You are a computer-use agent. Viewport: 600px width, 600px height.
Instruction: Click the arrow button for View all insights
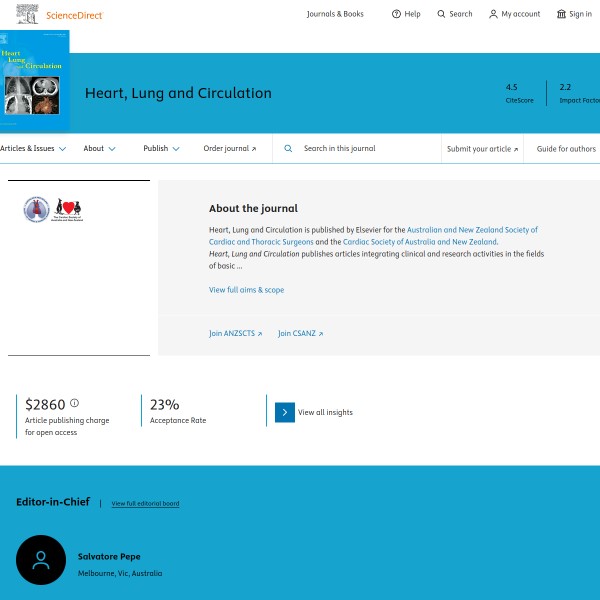point(285,412)
